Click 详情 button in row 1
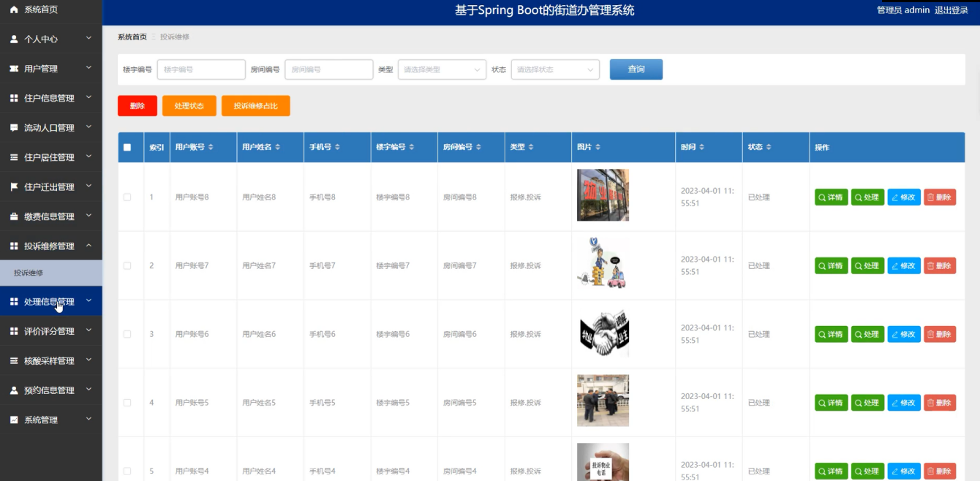Viewport: 980px width, 481px height. point(832,197)
